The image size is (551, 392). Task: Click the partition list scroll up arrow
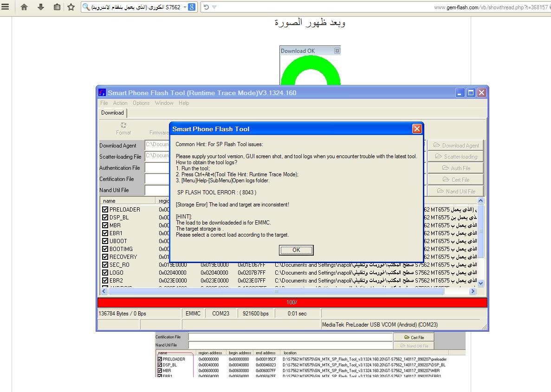pos(481,200)
